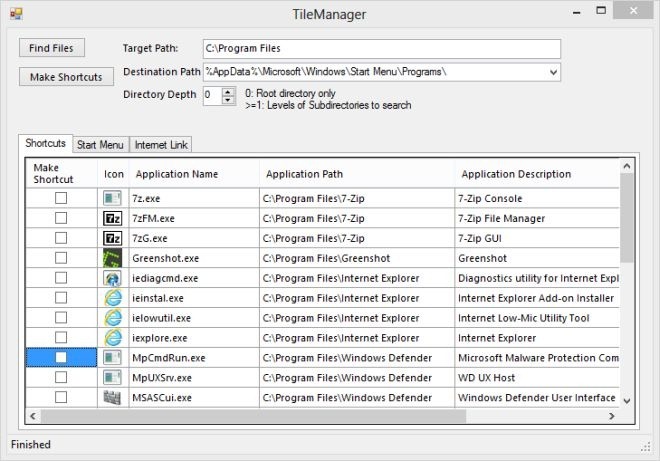Check the shortcut box for iexplore.exe
This screenshot has height=461, width=660.
[x=61, y=337]
